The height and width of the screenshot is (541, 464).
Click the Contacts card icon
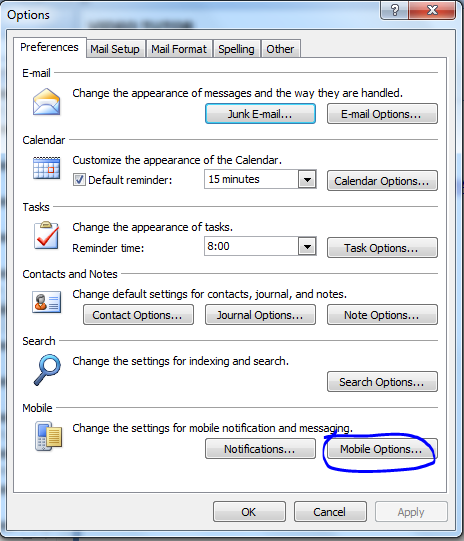click(x=47, y=302)
